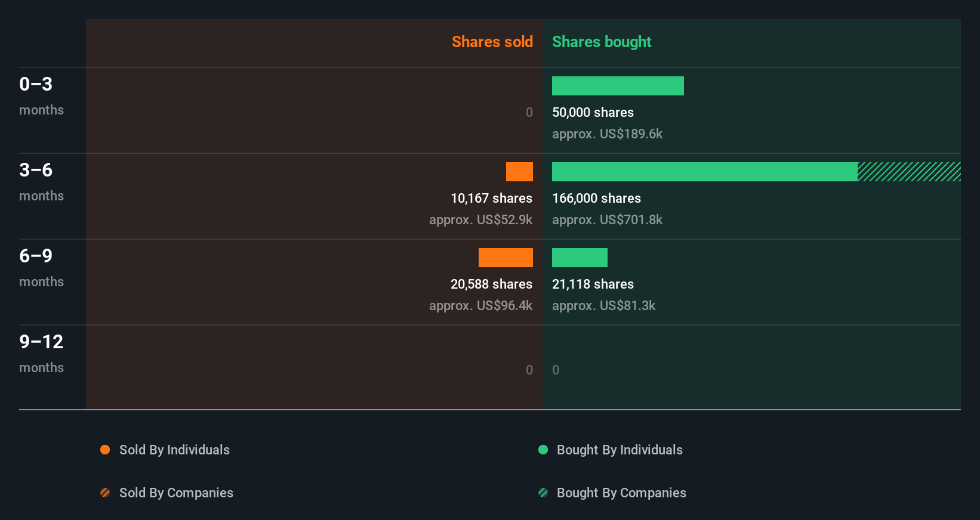Click the 9–12 months row label
Image resolution: width=980 pixels, height=520 pixels.
coord(41,354)
